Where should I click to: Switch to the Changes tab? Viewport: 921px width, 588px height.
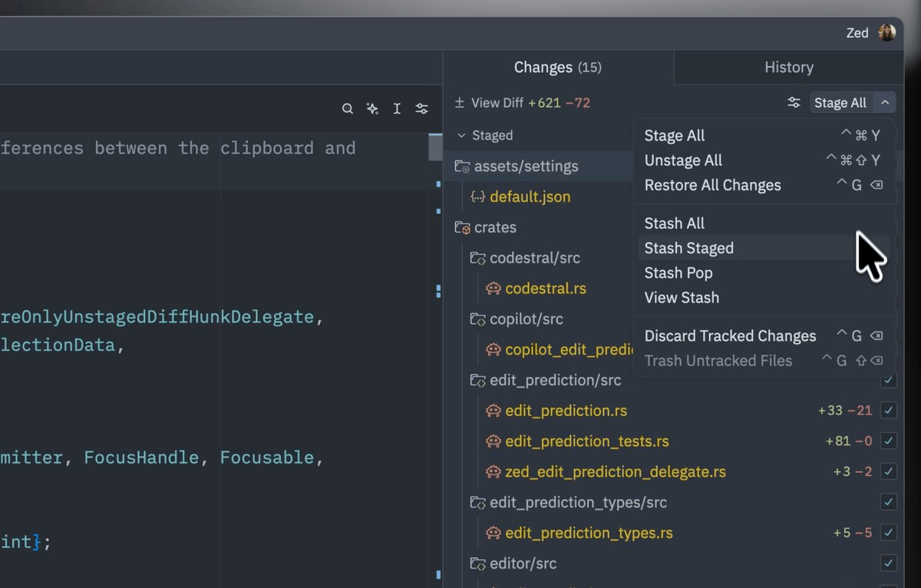(558, 68)
